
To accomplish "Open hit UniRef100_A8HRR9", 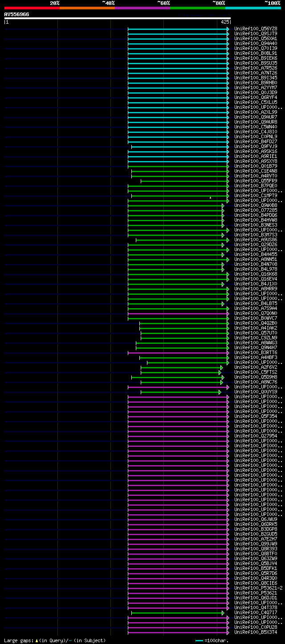I will [256, 289].
